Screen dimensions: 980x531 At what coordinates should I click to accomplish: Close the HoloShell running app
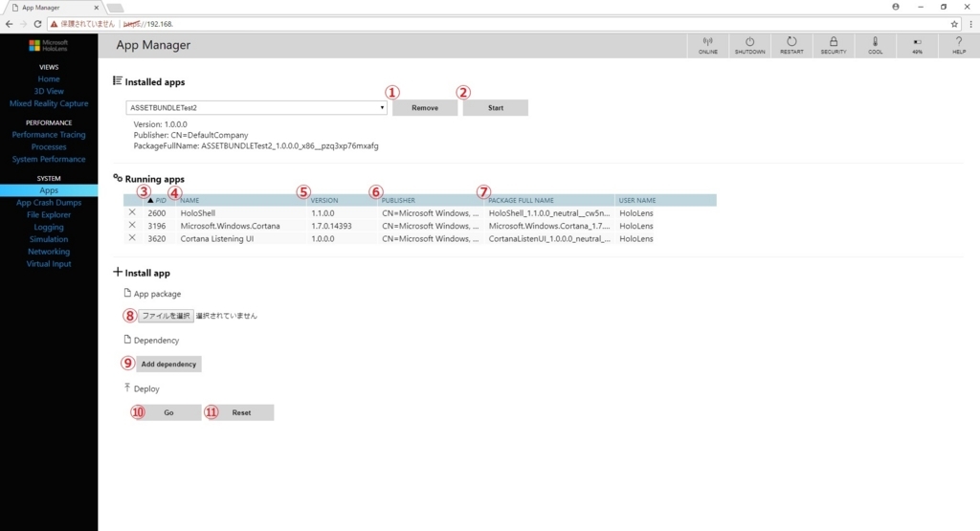(132, 212)
